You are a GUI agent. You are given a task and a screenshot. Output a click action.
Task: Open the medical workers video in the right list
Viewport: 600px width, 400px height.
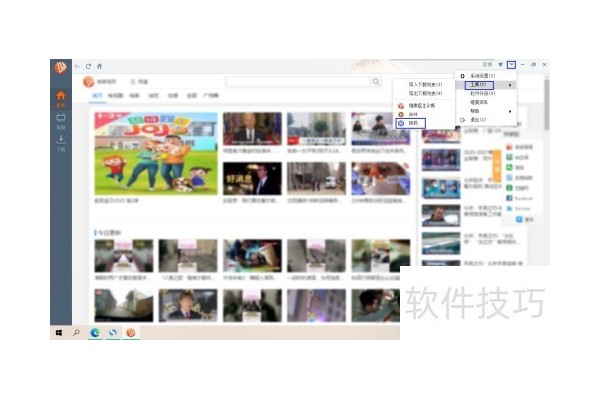441,189
